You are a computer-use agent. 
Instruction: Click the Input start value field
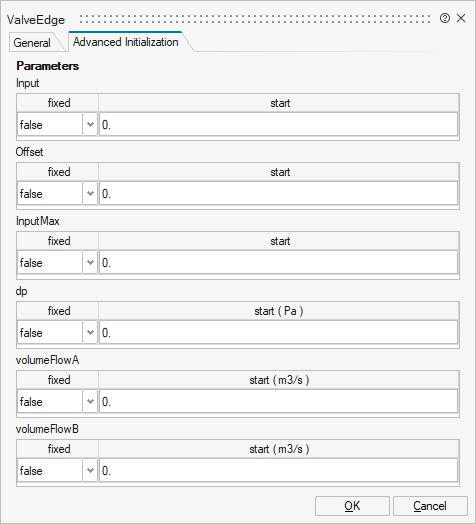click(x=278, y=125)
